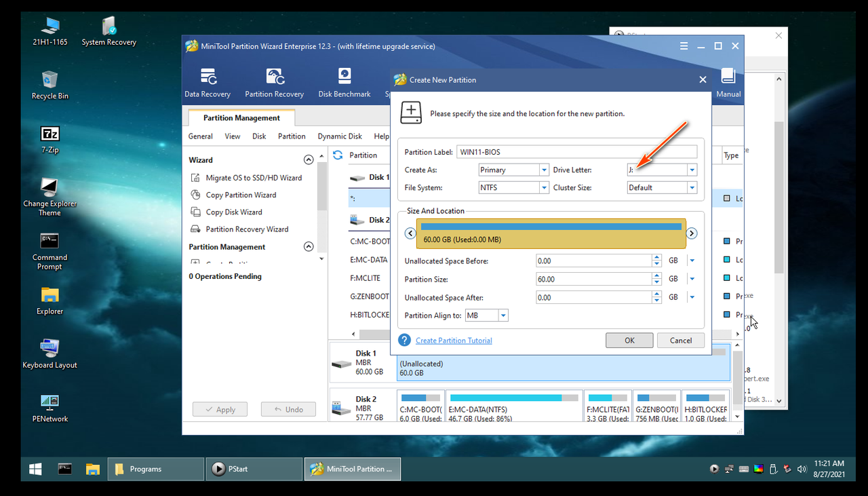The width and height of the screenshot is (868, 496).
Task: Open the Disk Benchmark tool
Action: coord(344,83)
